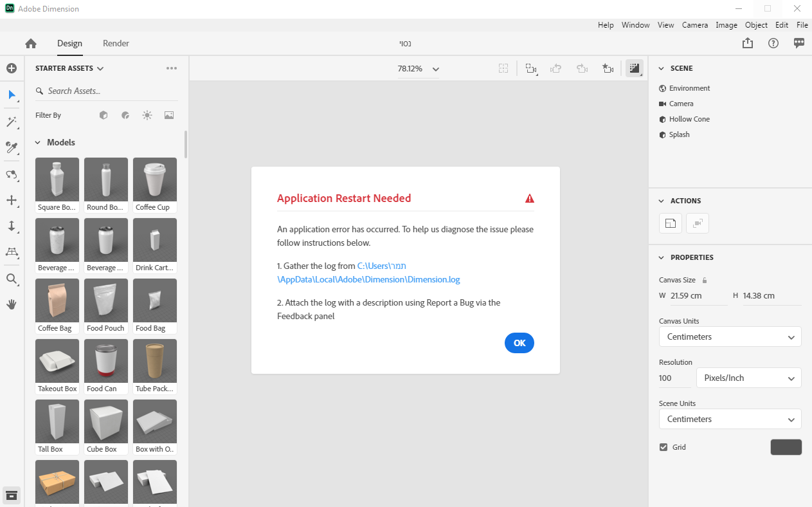Viewport: 812px width, 507px height.
Task: Click the assets panel scrollbar
Action: click(186, 145)
